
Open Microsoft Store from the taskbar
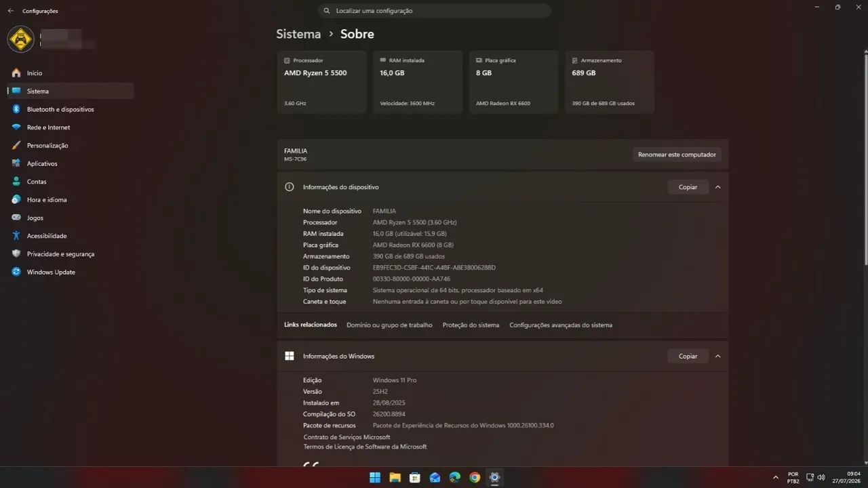point(415,477)
